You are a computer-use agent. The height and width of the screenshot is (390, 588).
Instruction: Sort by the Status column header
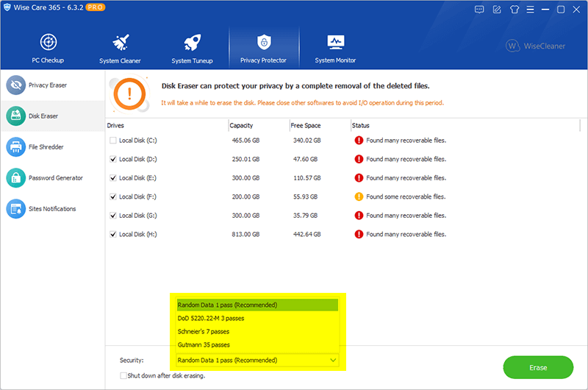point(361,125)
